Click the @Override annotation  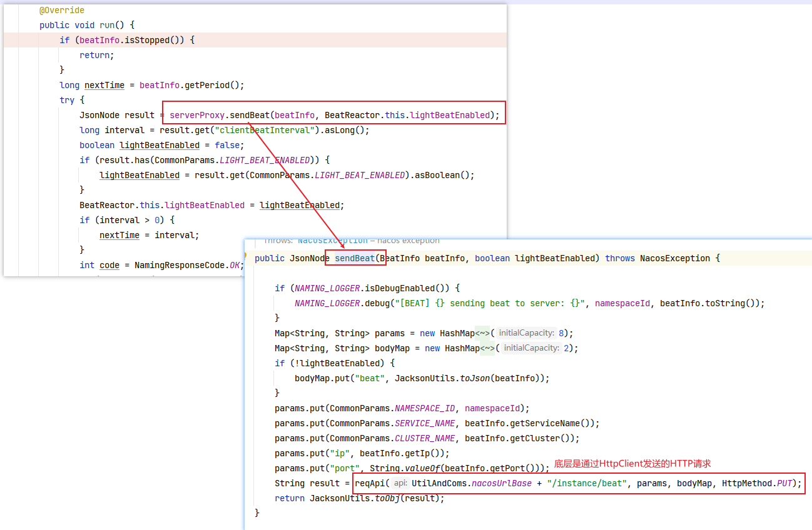(x=62, y=10)
